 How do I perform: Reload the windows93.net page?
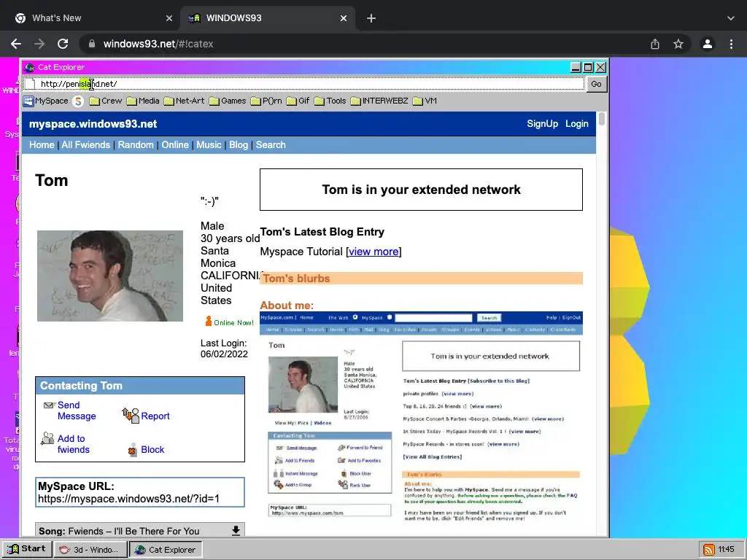[x=63, y=44]
